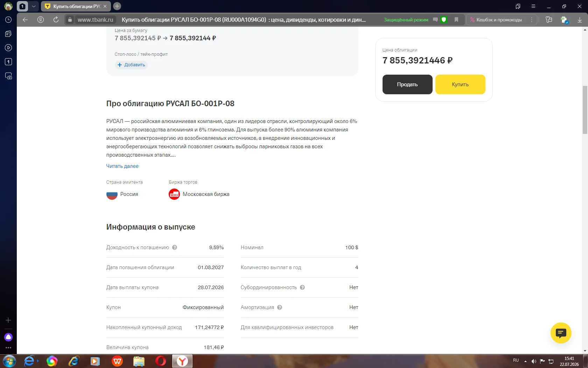Click the page vertical scrollbar thumb

[x=585, y=110]
